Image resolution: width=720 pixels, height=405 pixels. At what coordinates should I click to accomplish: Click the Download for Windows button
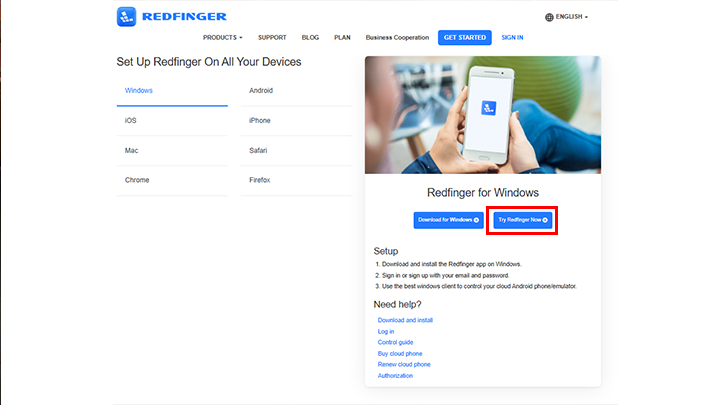coord(449,220)
